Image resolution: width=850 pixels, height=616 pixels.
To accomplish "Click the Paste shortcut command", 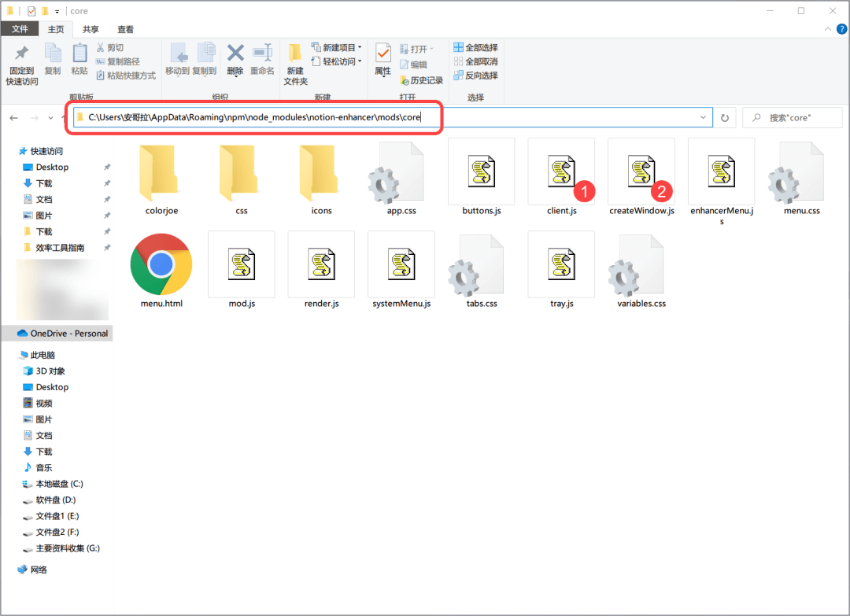I will [126, 76].
